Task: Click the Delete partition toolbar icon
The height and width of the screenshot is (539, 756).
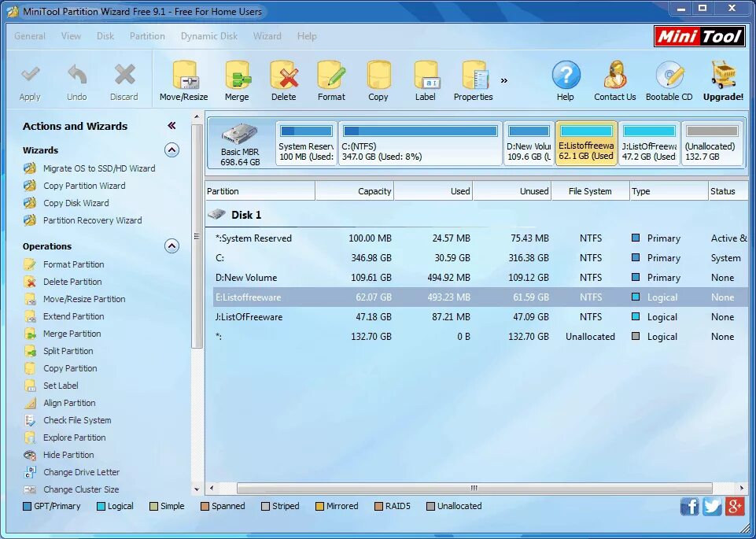Action: (x=284, y=76)
